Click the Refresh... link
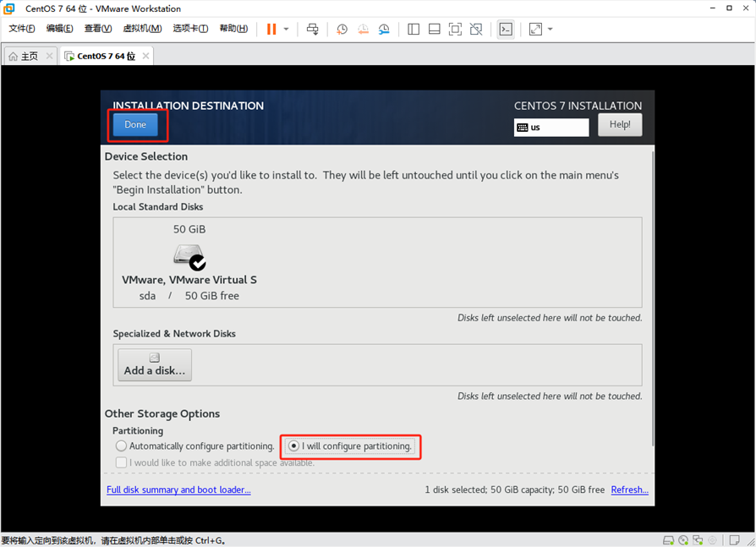 tap(630, 490)
